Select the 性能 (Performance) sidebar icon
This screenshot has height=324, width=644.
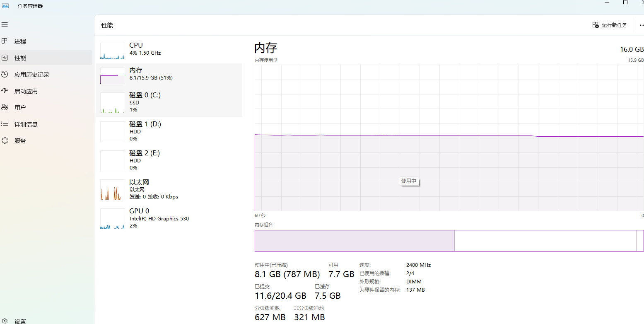[5, 58]
